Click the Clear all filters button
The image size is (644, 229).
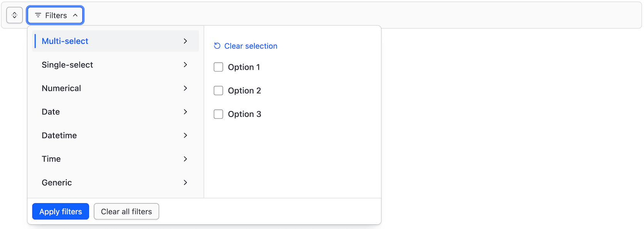click(126, 211)
